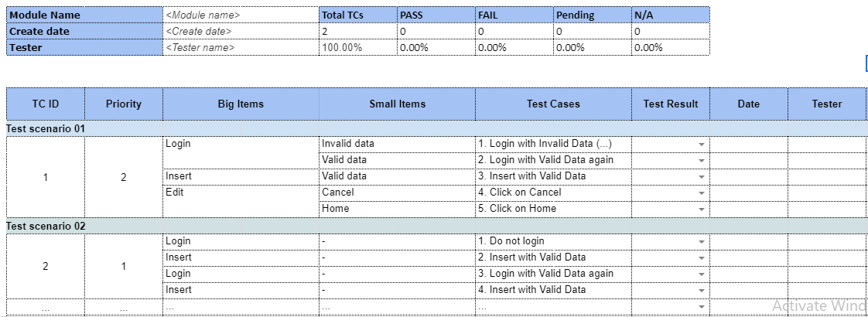
Task: Click the <Module name> placeholder cell
Action: tap(240, 15)
